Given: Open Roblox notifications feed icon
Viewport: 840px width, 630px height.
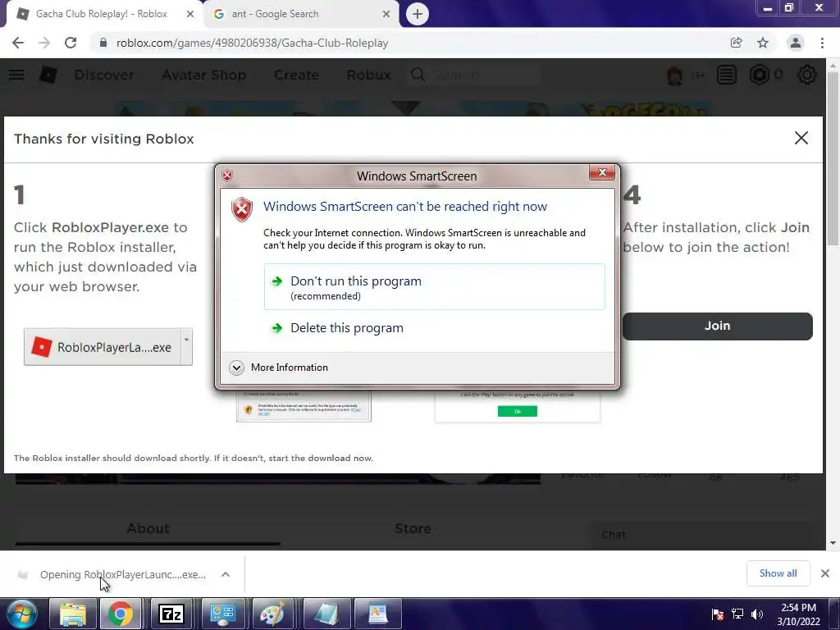Looking at the screenshot, I should point(727,75).
